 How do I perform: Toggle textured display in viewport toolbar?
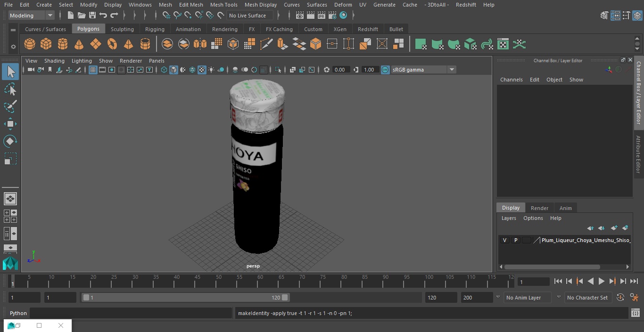coord(202,70)
